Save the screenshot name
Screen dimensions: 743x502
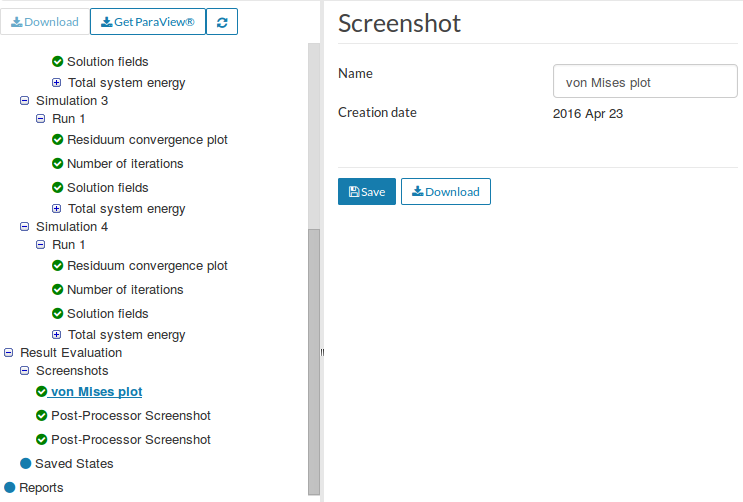click(367, 192)
